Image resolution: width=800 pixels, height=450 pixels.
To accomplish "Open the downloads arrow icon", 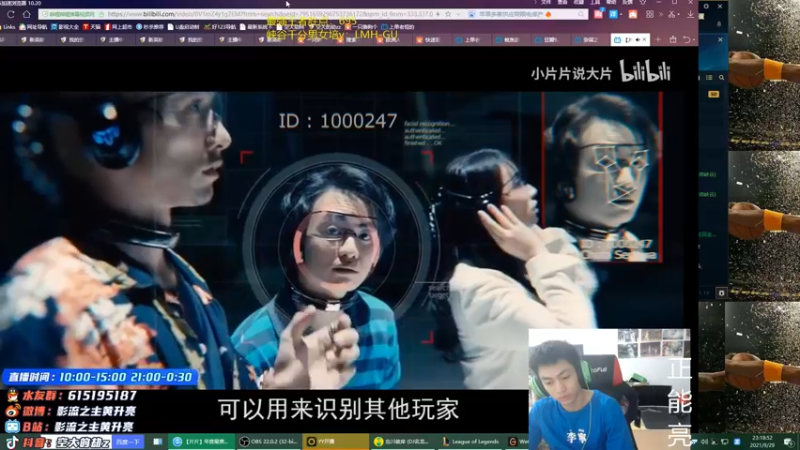I will [x=690, y=14].
